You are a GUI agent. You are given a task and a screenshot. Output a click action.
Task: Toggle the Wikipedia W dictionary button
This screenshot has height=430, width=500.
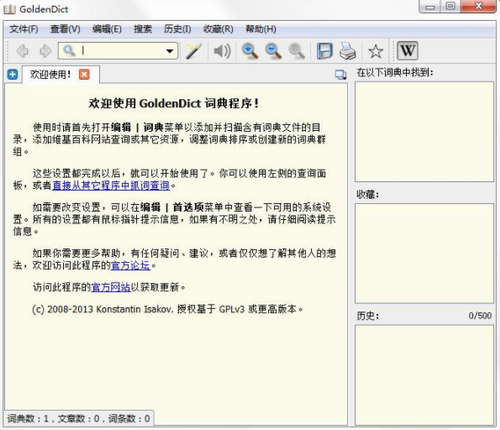coord(408,51)
